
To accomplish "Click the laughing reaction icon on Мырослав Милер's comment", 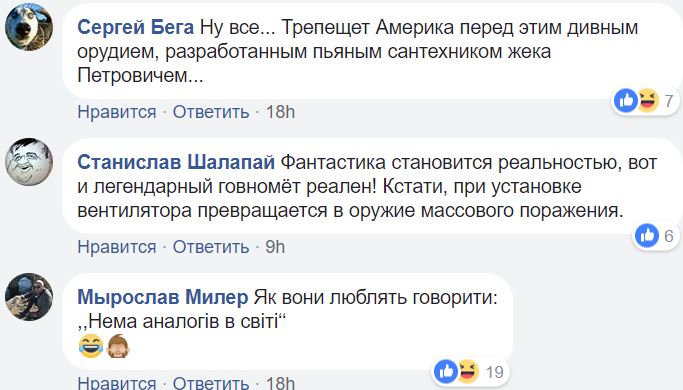I will pos(468,371).
